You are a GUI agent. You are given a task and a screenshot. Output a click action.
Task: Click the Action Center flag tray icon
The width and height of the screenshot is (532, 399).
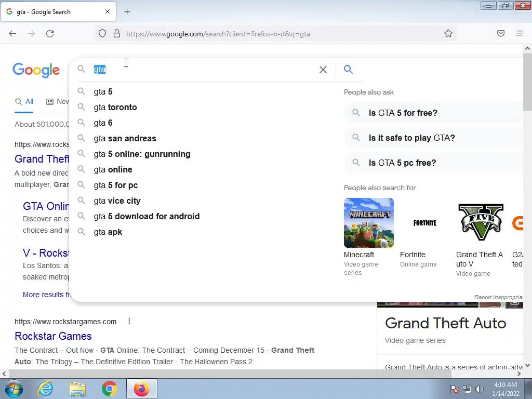(455, 389)
